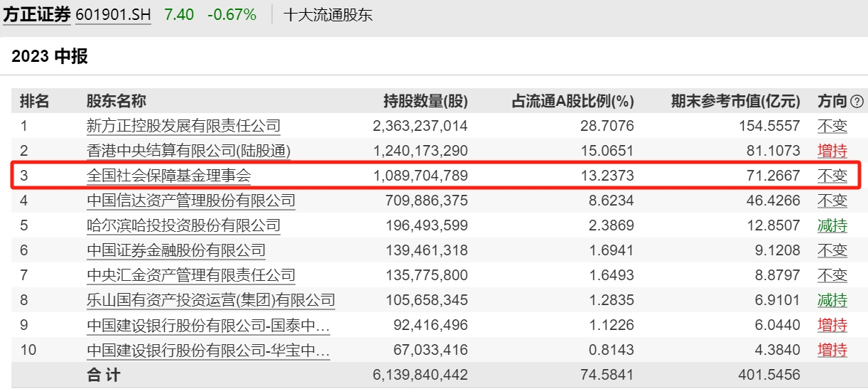Open shareholder 乐山国有资产投资运营(集团)有限公司
868x389 pixels.
point(211,300)
